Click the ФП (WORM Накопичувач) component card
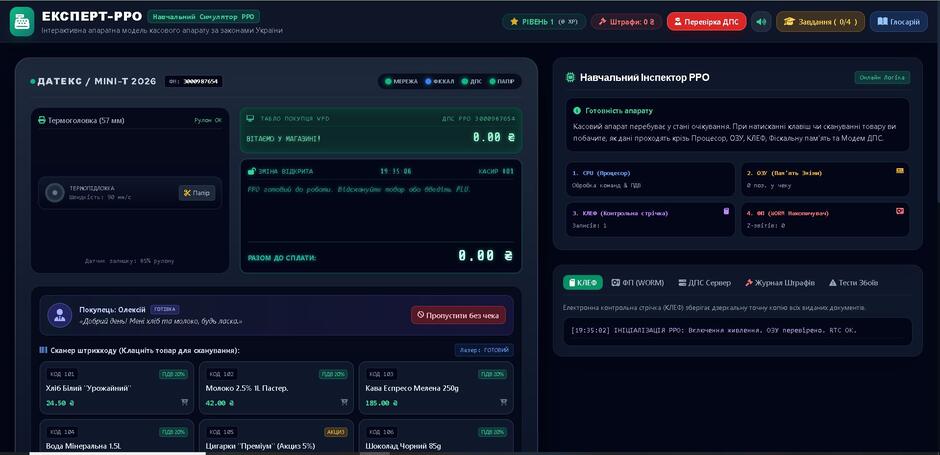The image size is (940, 455). [825, 219]
